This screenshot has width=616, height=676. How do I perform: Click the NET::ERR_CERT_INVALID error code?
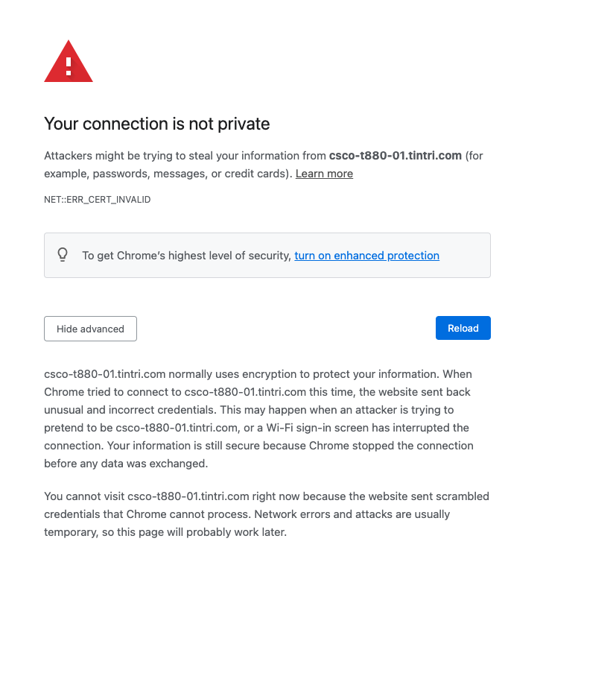98,200
